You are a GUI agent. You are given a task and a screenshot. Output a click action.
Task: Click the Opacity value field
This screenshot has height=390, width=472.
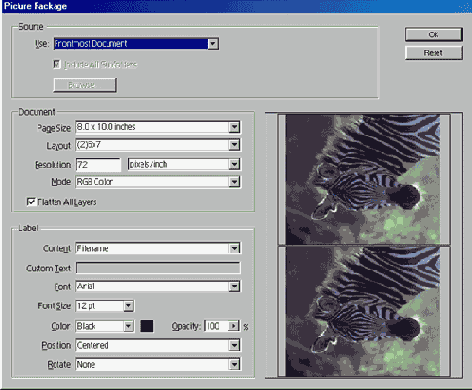pyautogui.click(x=216, y=326)
